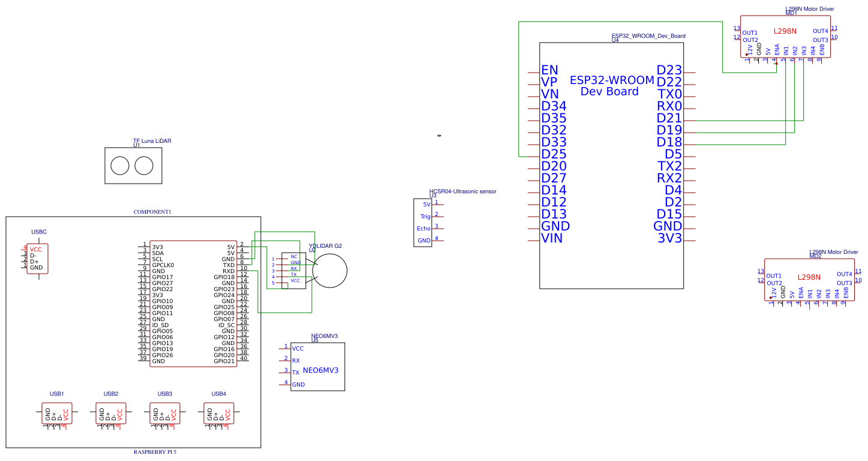Click the COMPONENT1 designator text
This screenshot has height=461, width=868.
pos(152,212)
